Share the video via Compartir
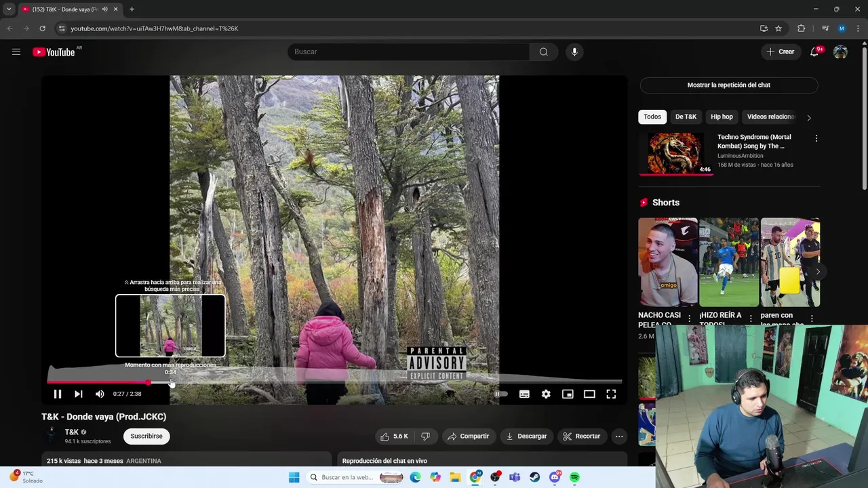 click(468, 436)
